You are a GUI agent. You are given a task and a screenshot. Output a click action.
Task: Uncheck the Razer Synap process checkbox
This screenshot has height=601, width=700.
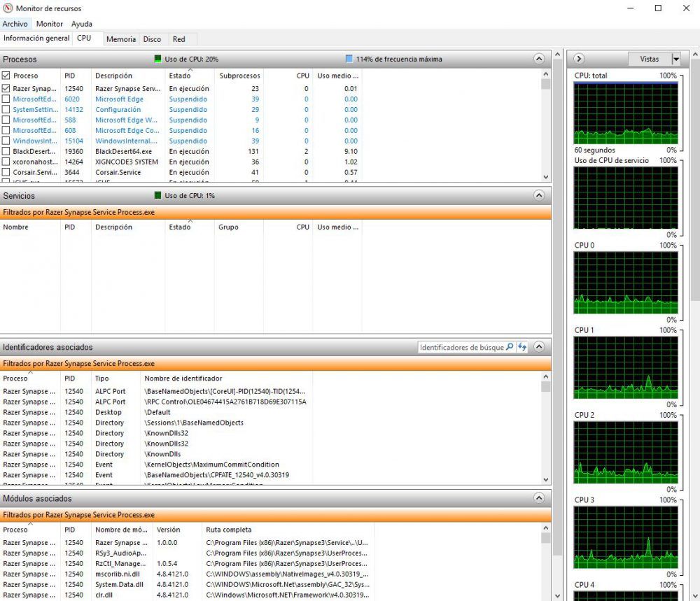click(x=6, y=88)
